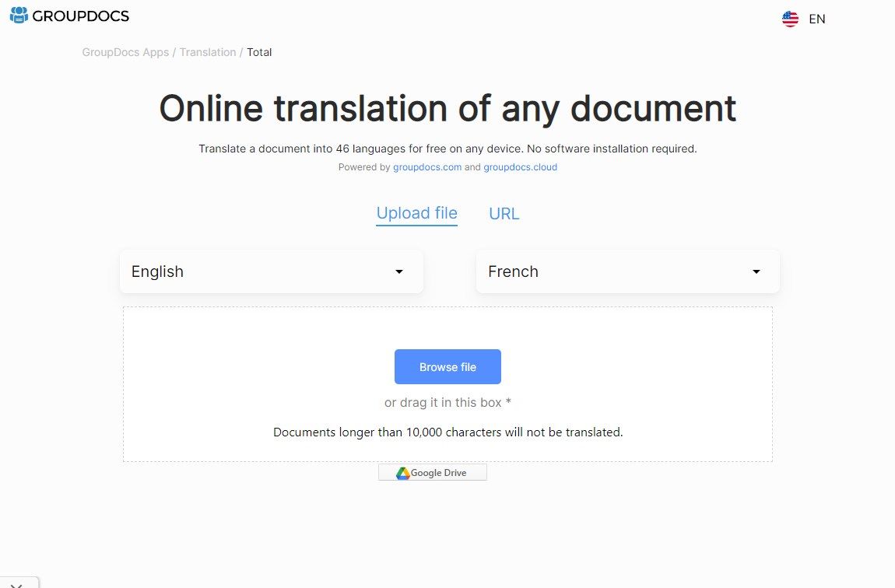This screenshot has height=588, width=895.
Task: Select the Total breadcrumb item
Action: (259, 52)
